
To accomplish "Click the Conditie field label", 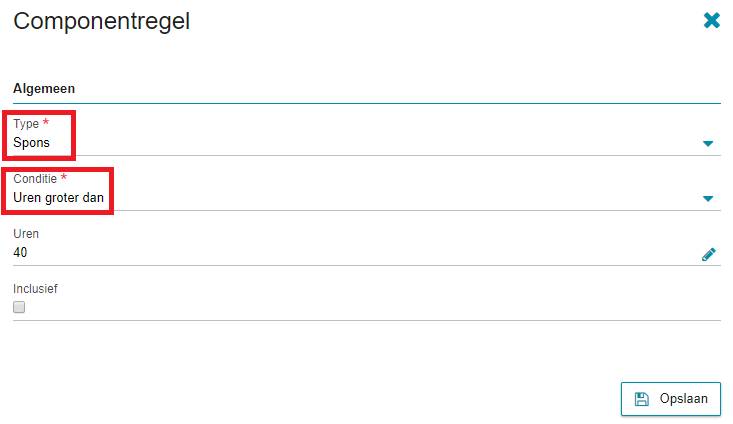I will (35, 179).
